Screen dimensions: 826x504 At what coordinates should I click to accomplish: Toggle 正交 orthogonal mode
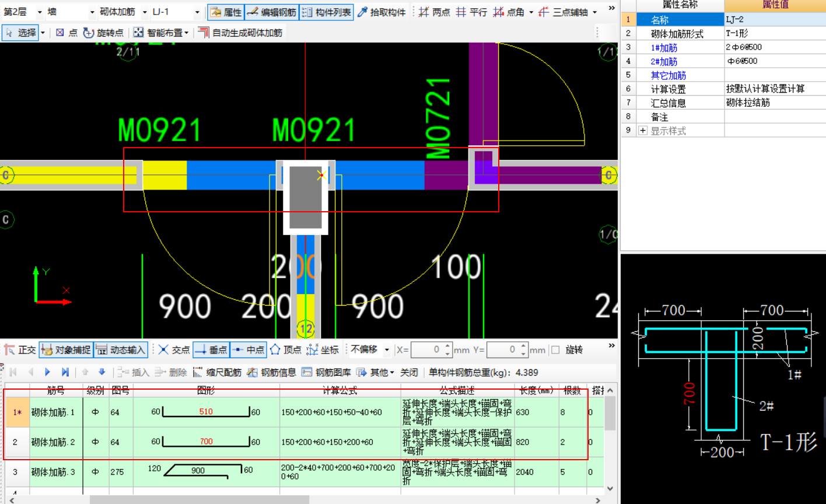[x=20, y=350]
